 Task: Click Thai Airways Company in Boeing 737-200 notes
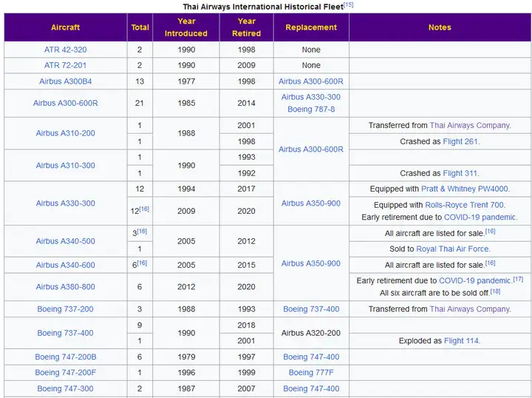[x=470, y=309]
